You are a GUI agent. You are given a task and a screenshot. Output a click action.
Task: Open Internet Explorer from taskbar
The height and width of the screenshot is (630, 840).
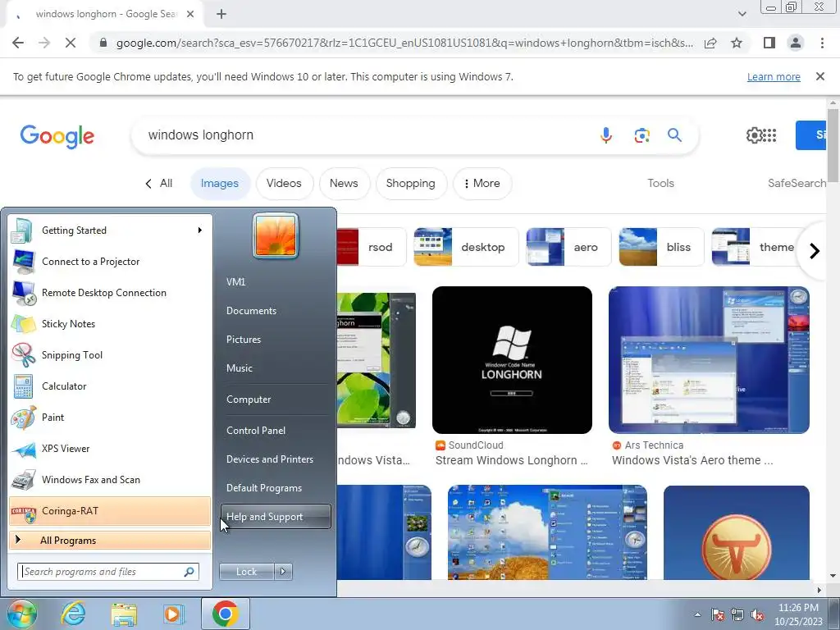click(73, 614)
